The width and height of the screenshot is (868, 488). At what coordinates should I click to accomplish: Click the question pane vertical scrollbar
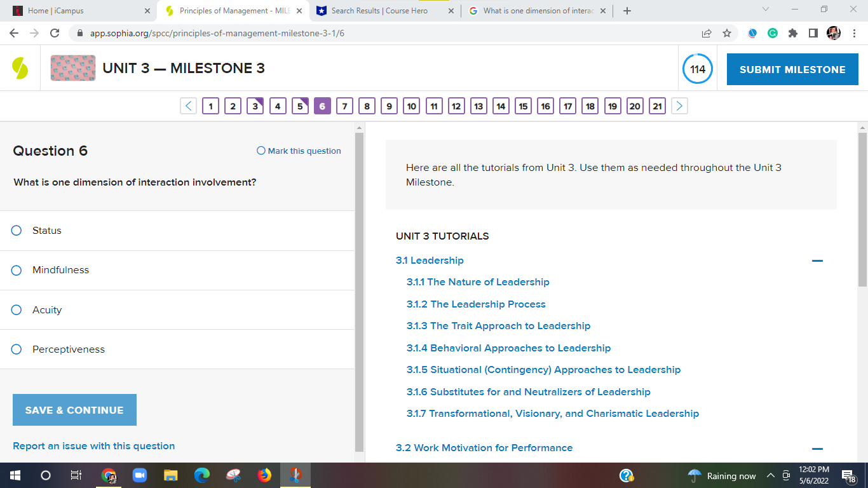click(x=359, y=292)
